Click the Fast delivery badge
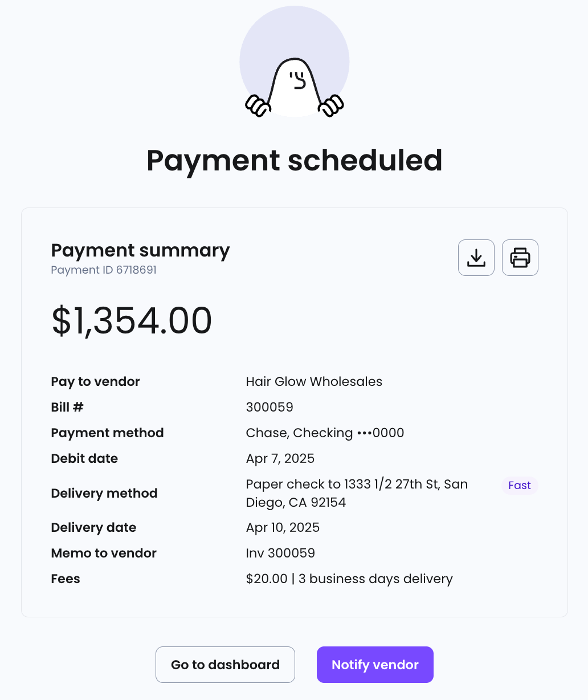Screen dimensions: 588x700 coord(520,485)
